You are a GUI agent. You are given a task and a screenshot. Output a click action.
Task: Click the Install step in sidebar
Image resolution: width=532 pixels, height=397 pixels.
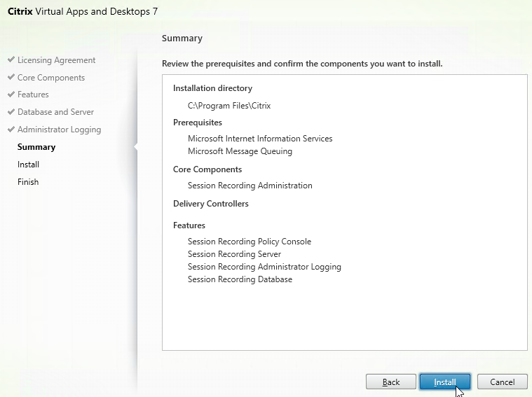pos(28,165)
